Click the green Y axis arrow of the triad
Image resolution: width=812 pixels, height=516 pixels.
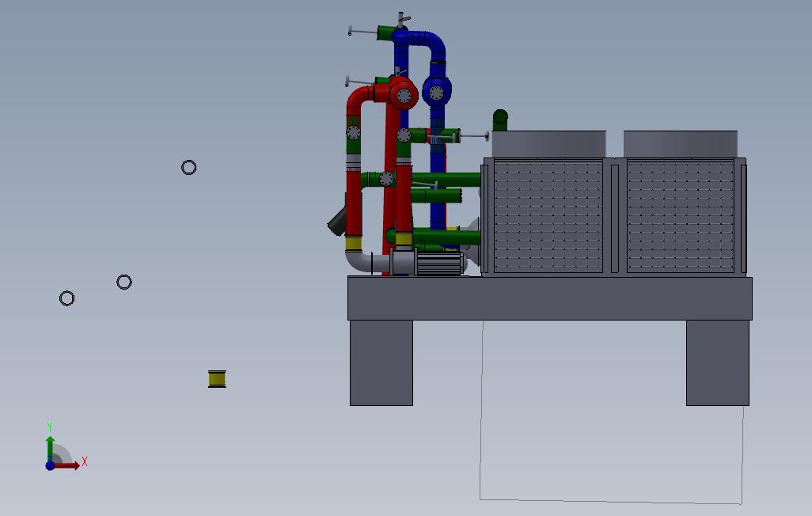pos(50,447)
